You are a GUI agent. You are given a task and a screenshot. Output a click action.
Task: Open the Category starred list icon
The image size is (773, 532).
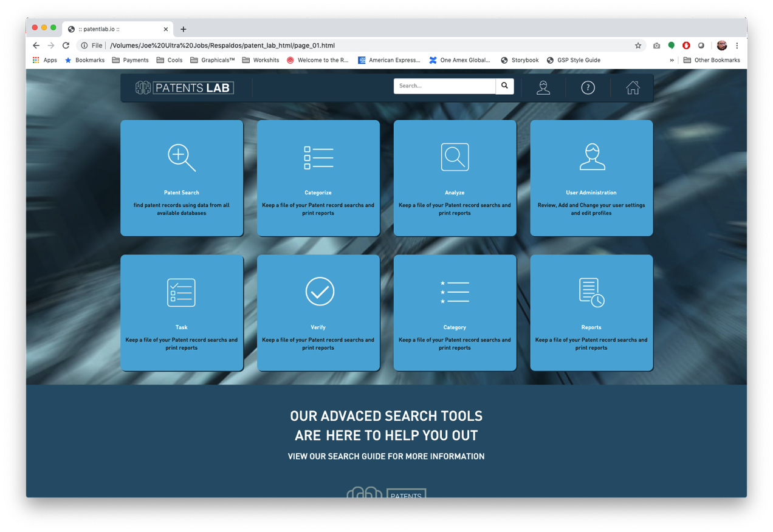point(455,292)
